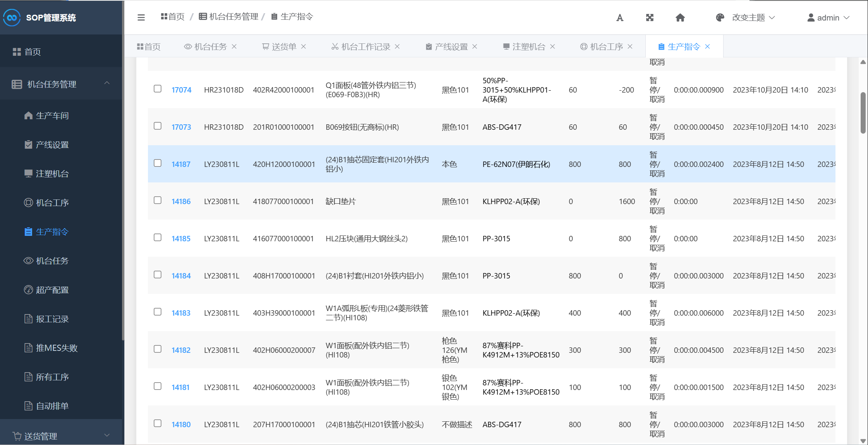The width and height of the screenshot is (868, 445).
Task: Click the home icon in top toolbar
Action: 680,18
